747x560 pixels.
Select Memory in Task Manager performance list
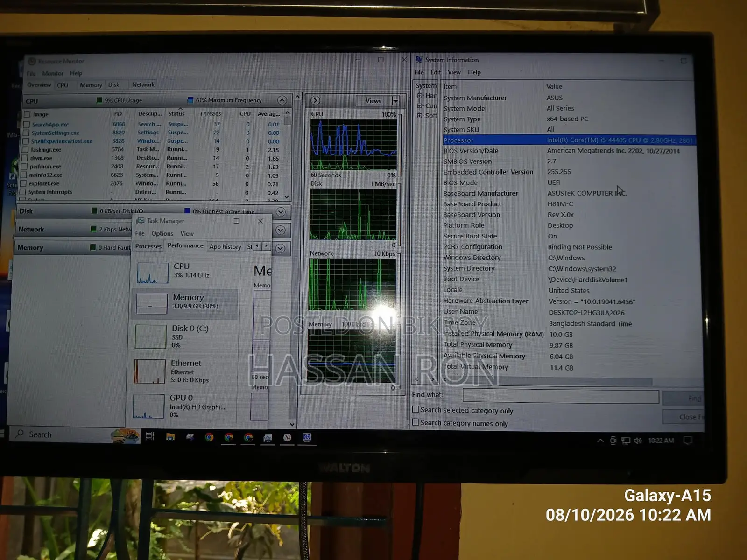pyautogui.click(x=185, y=304)
